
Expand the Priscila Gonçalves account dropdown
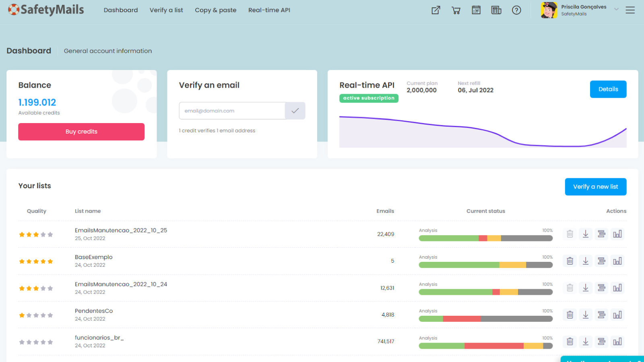(x=616, y=9)
